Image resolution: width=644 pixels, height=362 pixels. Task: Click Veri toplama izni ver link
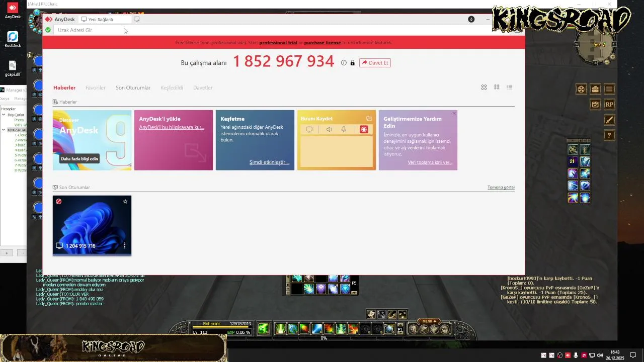(430, 162)
